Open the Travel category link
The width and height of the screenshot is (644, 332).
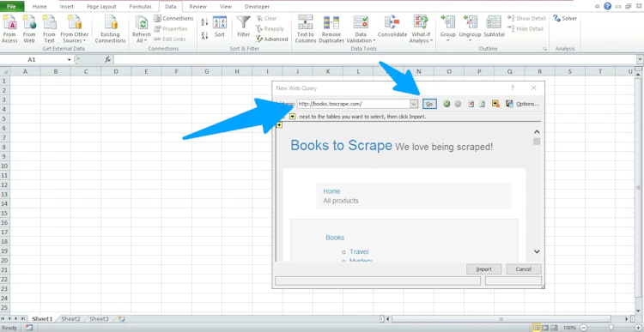pyautogui.click(x=359, y=251)
